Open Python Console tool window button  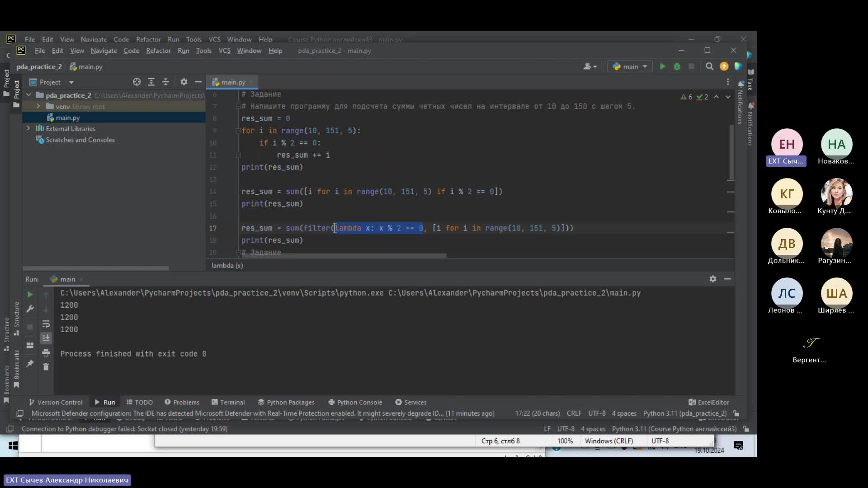click(355, 402)
